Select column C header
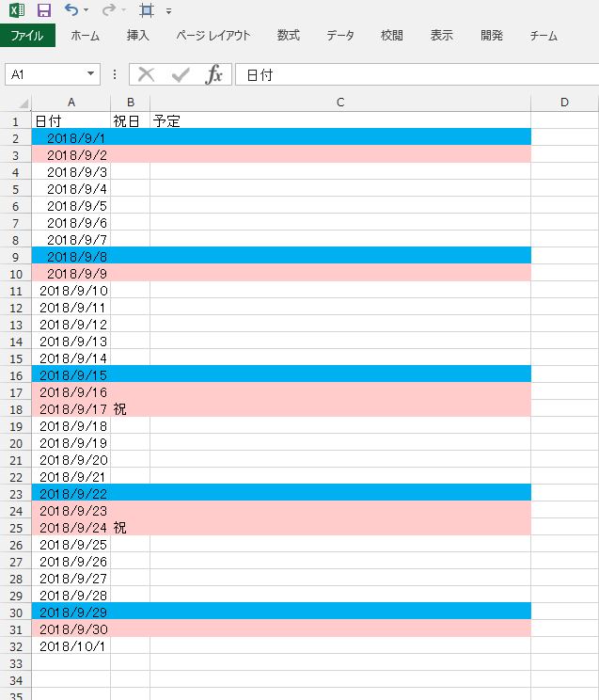 pos(340,103)
